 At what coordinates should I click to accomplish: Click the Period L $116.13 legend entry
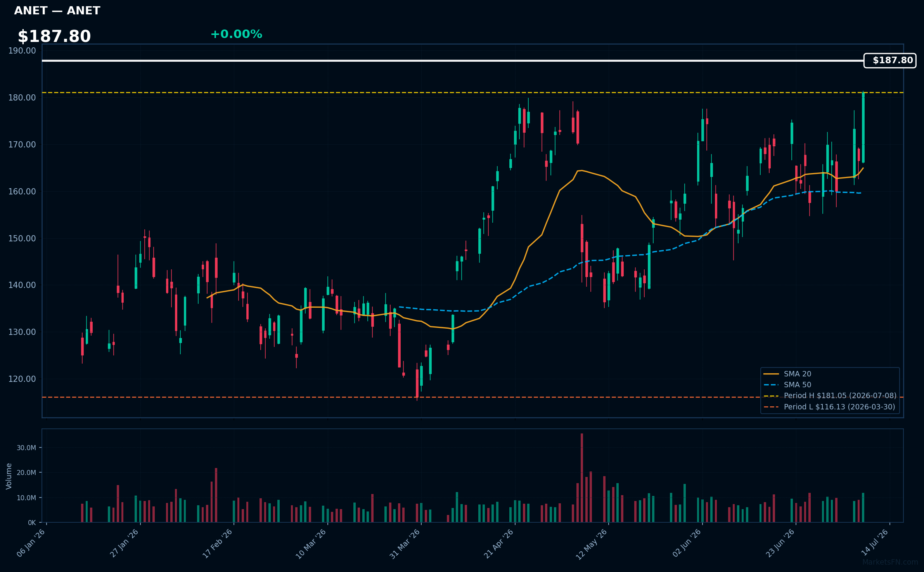tap(829, 407)
